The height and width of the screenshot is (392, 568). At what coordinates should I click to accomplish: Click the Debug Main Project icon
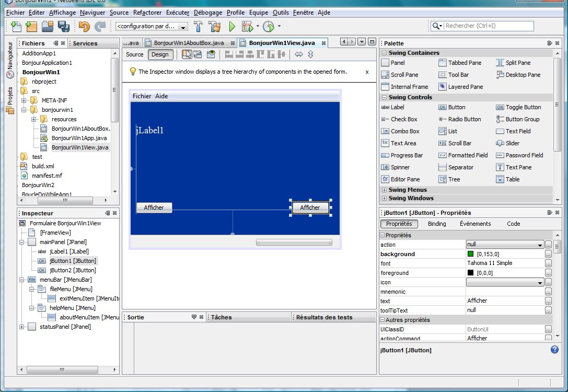click(248, 26)
